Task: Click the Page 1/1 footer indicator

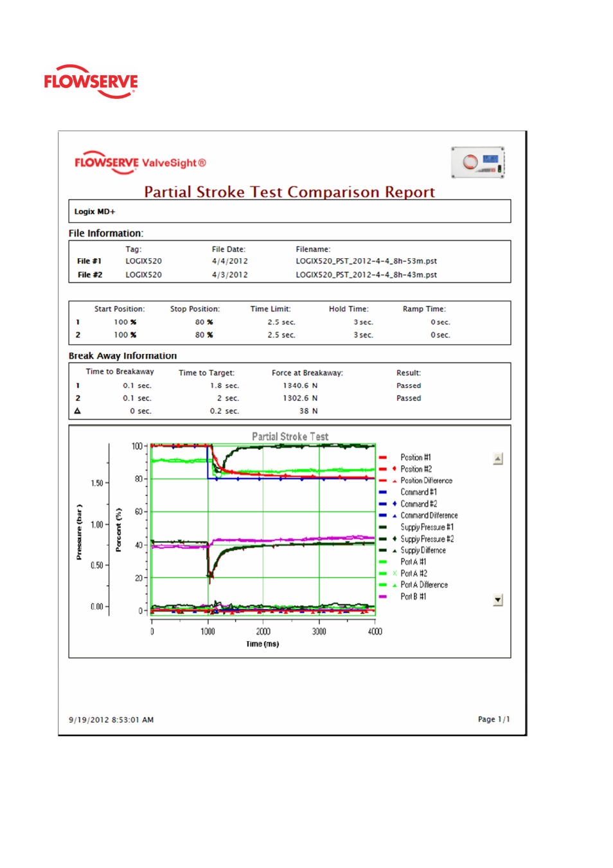Action: pos(493,719)
